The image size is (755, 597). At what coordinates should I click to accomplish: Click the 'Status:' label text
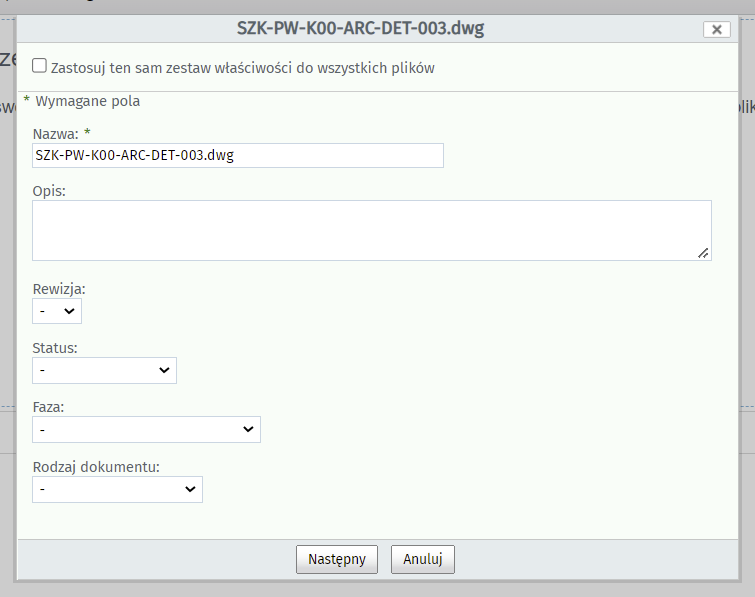tap(55, 348)
